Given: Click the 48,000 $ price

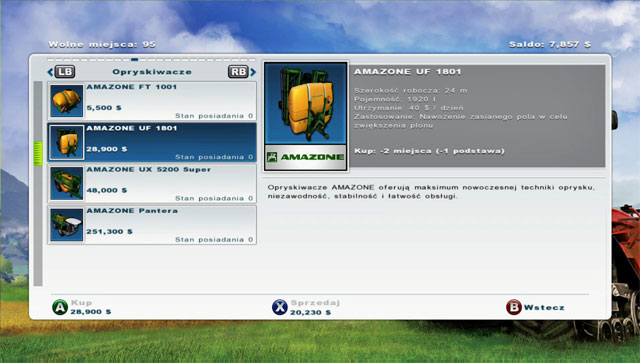Looking at the screenshot, I should point(107,190).
